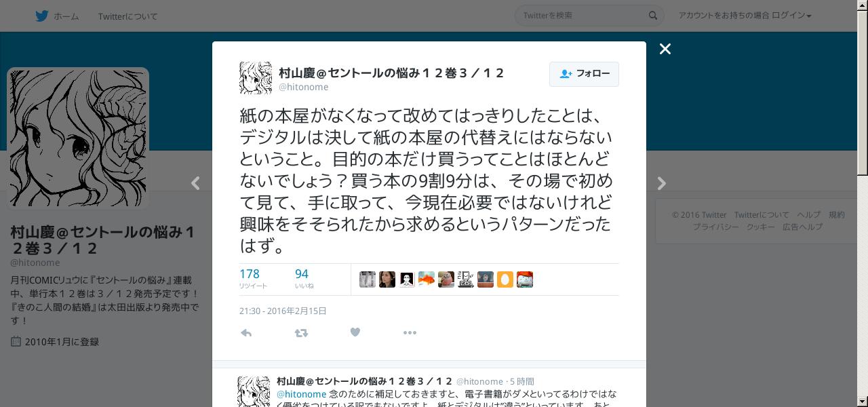Open more options three-dot icon
The width and height of the screenshot is (868, 407).
pos(410,332)
